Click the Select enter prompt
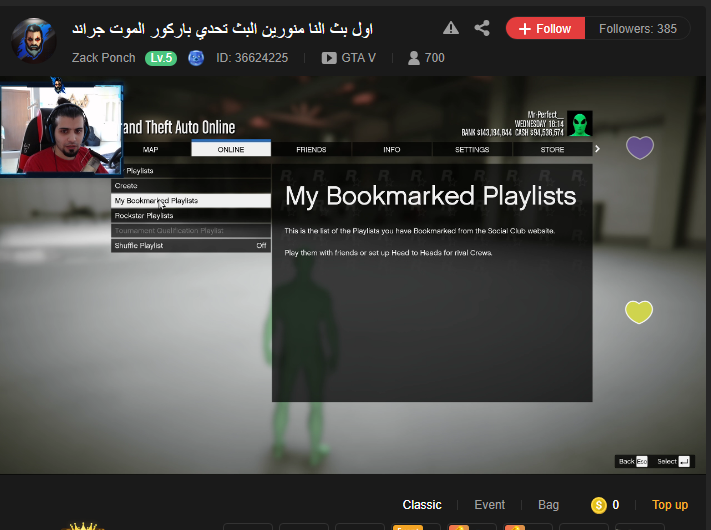This screenshot has width=711, height=530. click(673, 462)
